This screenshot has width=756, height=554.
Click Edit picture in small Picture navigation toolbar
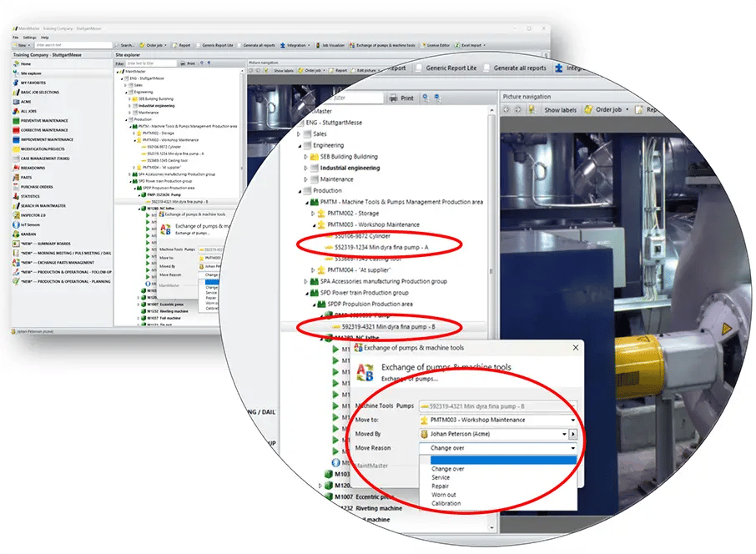point(364,70)
